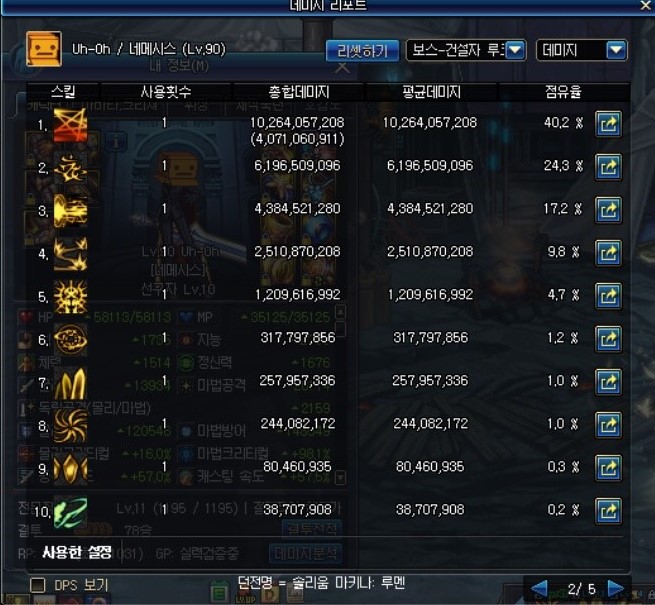The height and width of the screenshot is (605, 655).
Task: Click the 점유율 column header
Action: (563, 92)
